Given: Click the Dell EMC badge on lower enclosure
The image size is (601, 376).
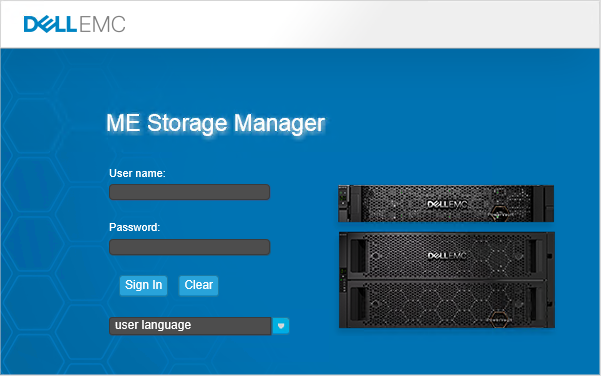Looking at the screenshot, I should point(447,256).
